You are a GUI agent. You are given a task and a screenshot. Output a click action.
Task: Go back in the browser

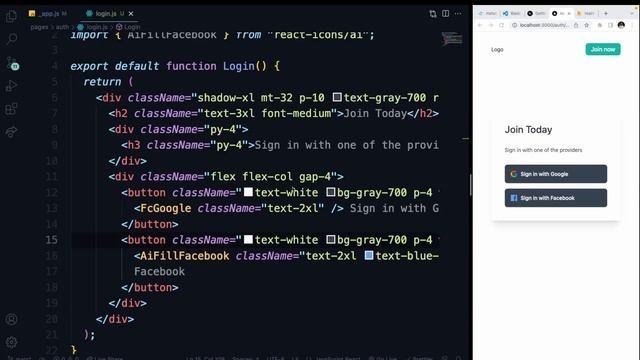(x=480, y=25)
